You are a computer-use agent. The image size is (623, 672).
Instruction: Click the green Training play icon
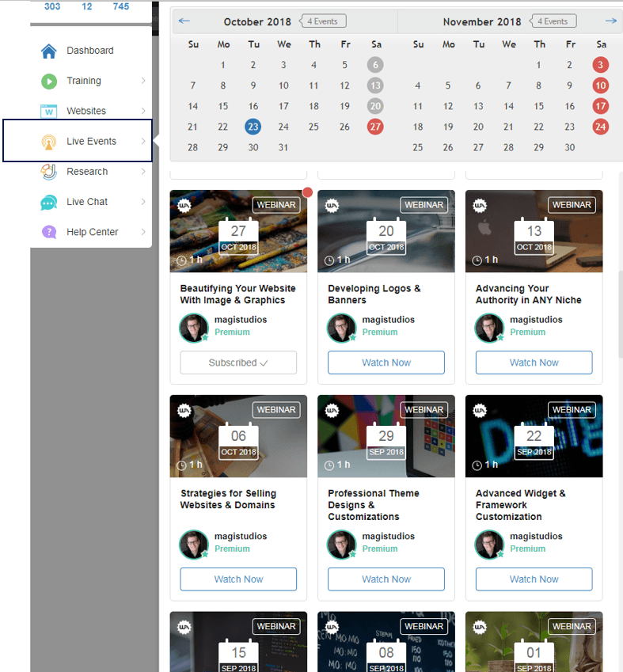click(x=49, y=81)
